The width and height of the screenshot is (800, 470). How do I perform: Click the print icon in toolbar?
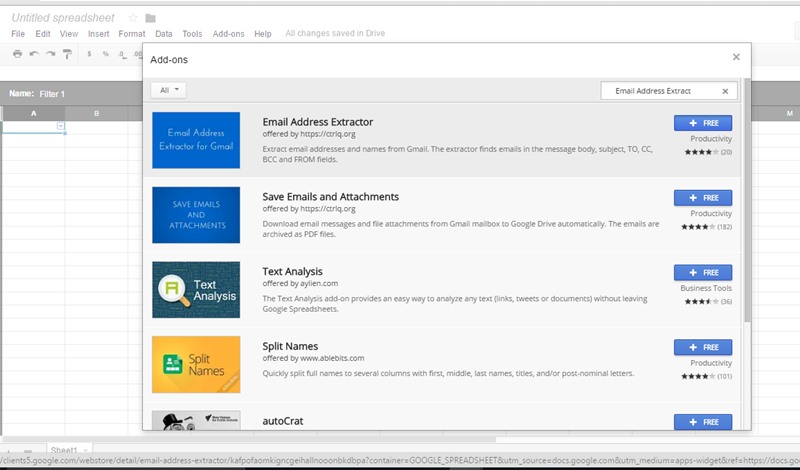[17, 54]
